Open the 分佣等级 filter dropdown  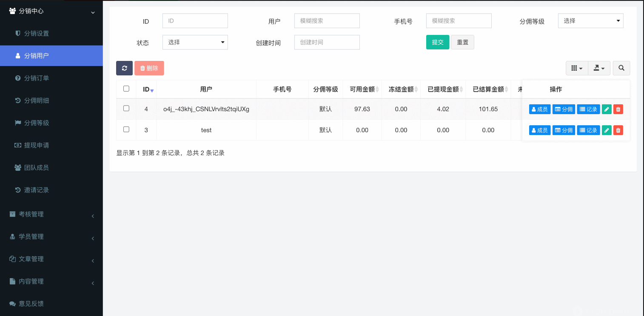590,21
